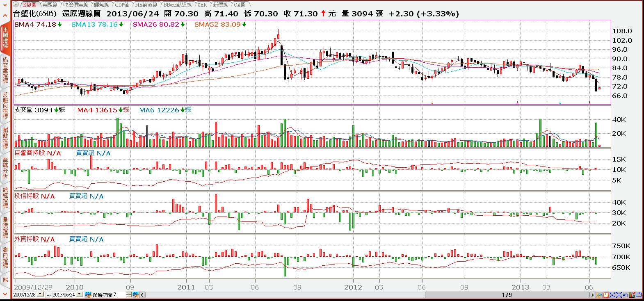
Task: Click sidebar scroll-up orange arrow
Action: [x=5, y=16]
